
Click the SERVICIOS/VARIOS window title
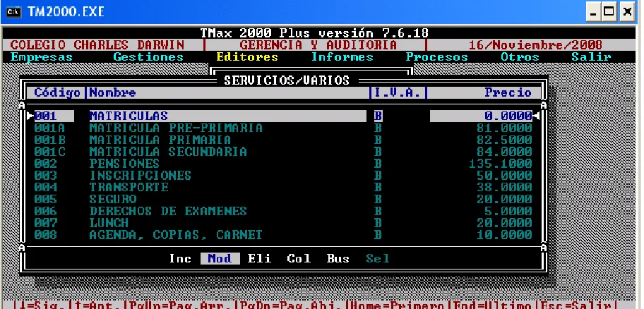click(287, 80)
